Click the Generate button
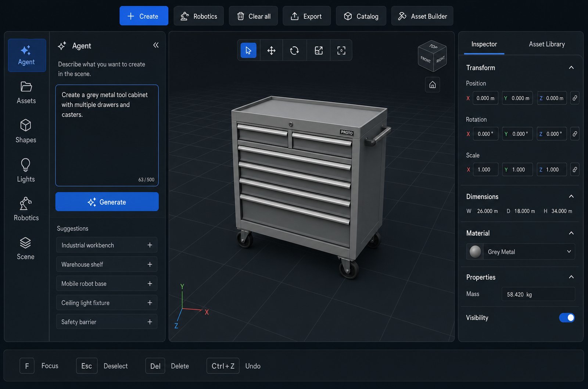This screenshot has width=588, height=389. pos(107,202)
